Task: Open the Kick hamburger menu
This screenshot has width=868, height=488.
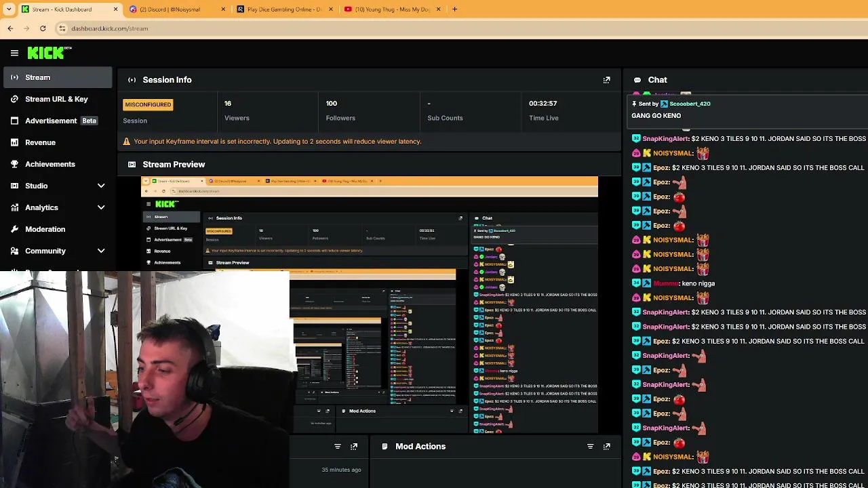Action: 14,53
